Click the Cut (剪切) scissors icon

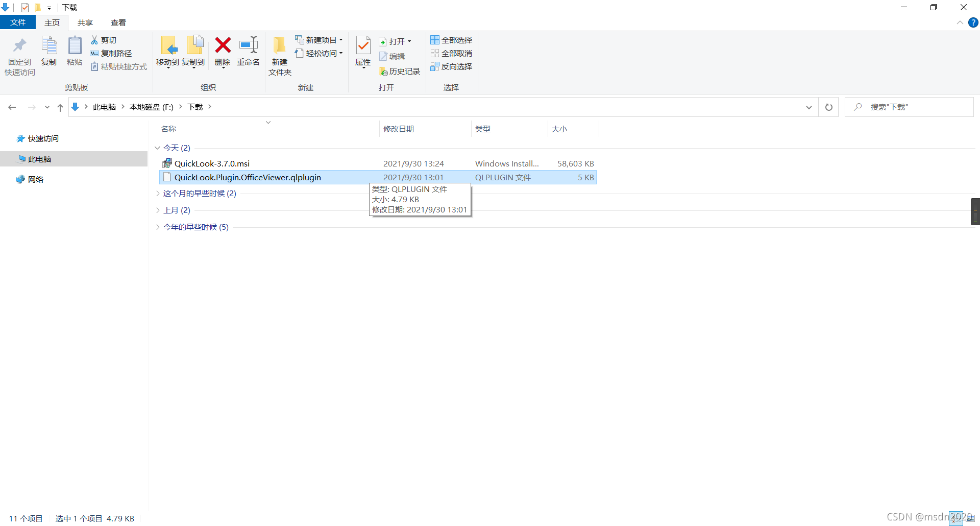click(x=94, y=40)
